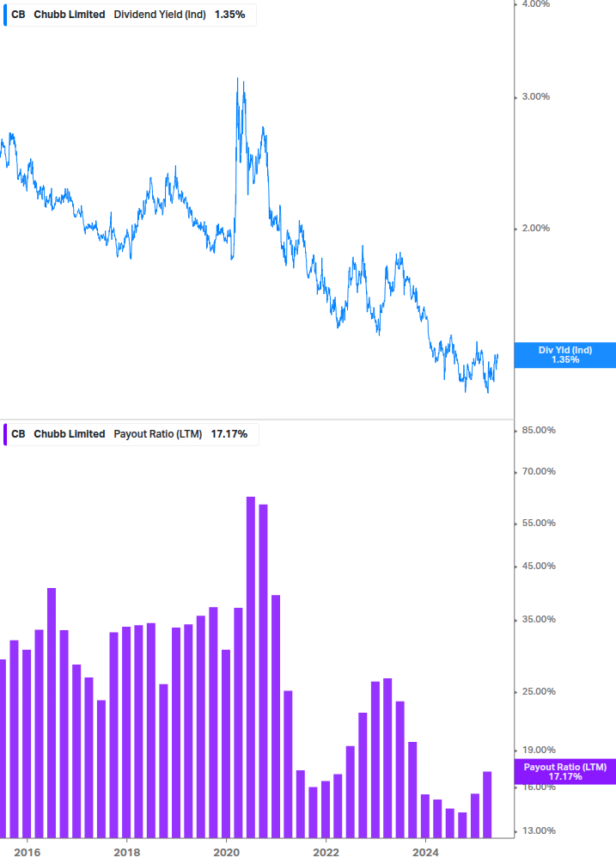Image resolution: width=616 pixels, height=864 pixels.
Task: Click the 2020 label on the time axis
Action: [x=226, y=853]
